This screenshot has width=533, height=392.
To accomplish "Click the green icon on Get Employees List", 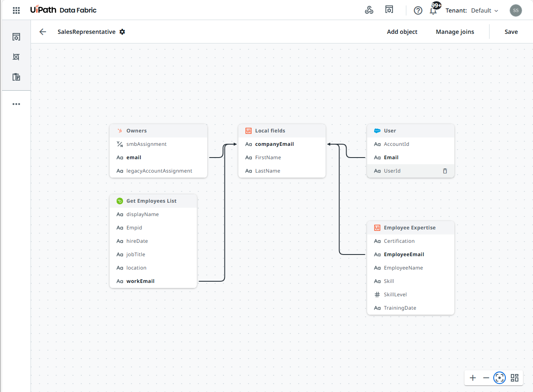I will (120, 201).
